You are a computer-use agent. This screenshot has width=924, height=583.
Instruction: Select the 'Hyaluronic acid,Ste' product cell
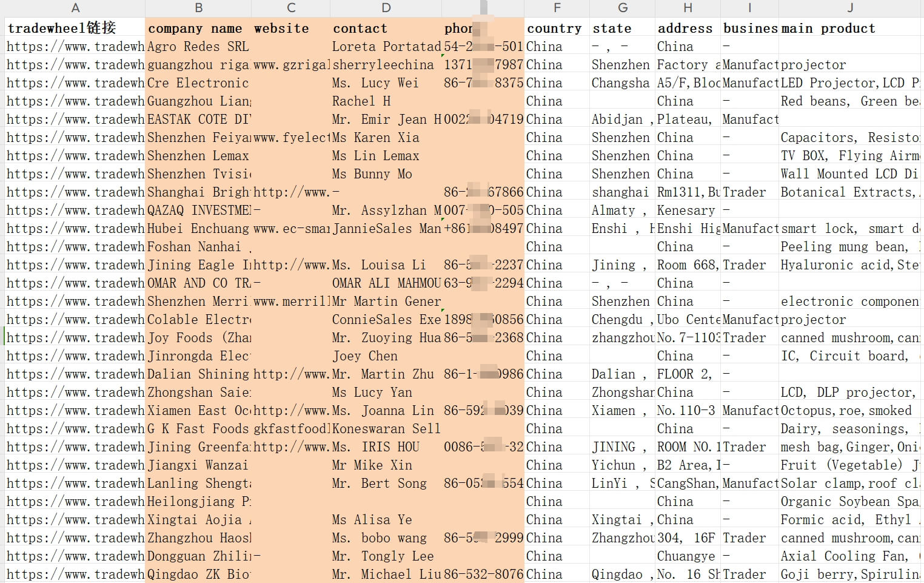point(851,265)
